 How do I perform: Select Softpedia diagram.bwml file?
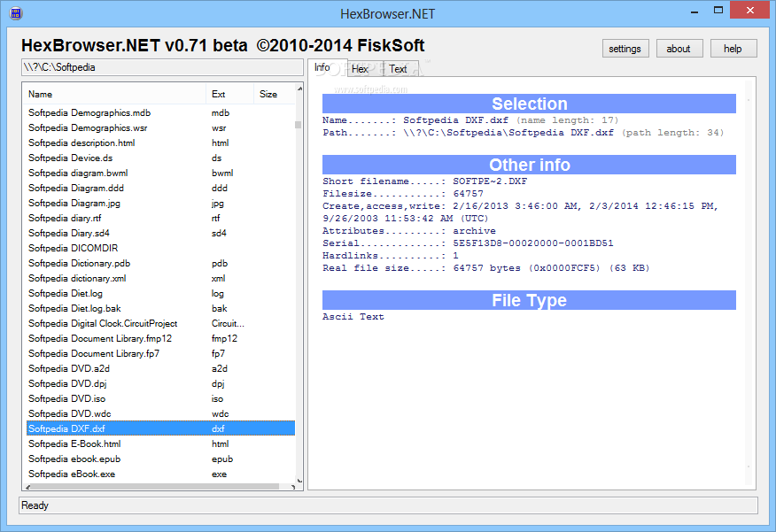(x=160, y=173)
